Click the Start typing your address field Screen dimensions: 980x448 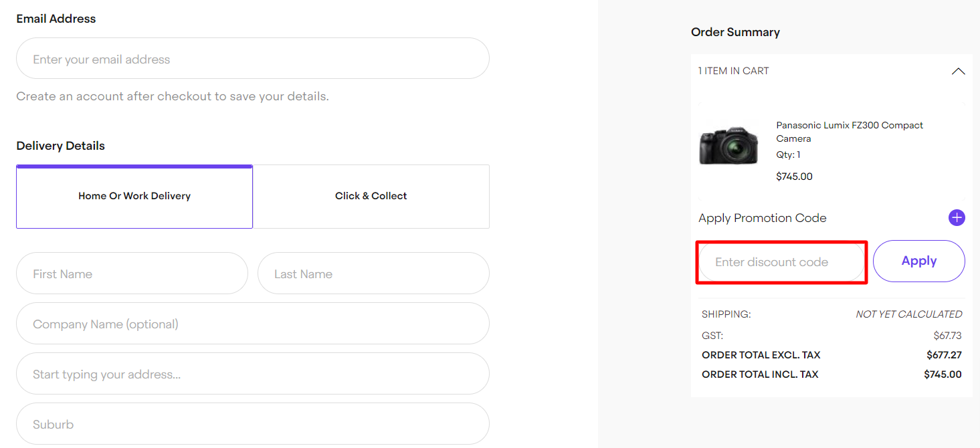point(253,374)
